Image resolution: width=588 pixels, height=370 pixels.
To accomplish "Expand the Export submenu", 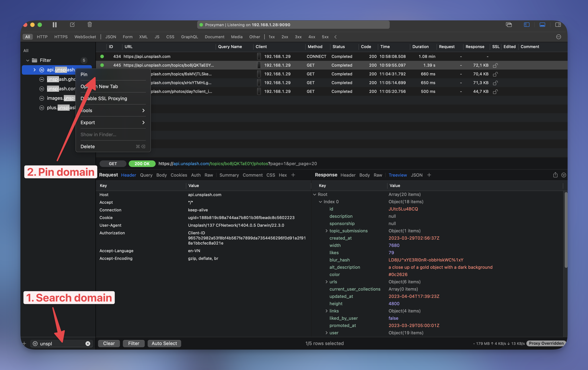I will 113,122.
